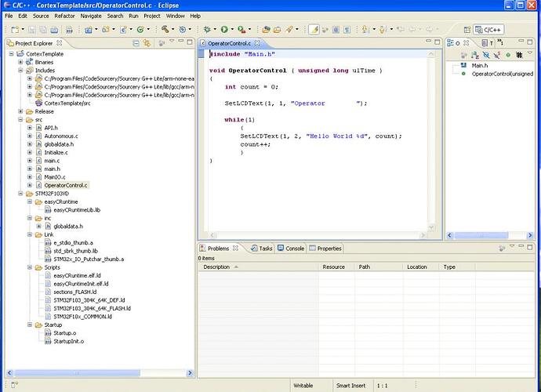Image resolution: width=541 pixels, height=392 pixels.
Task: Click the Outline group includes icon
Action: 464,55
